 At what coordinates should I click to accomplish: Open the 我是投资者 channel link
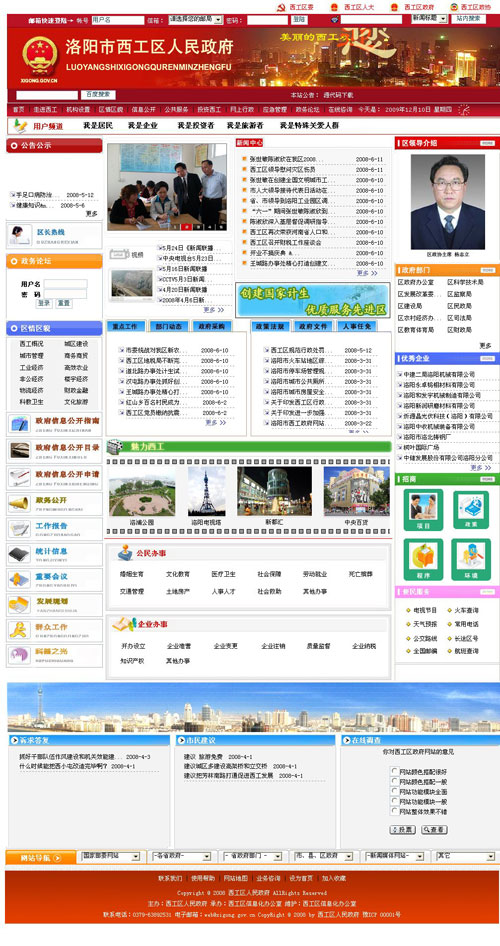[195, 126]
